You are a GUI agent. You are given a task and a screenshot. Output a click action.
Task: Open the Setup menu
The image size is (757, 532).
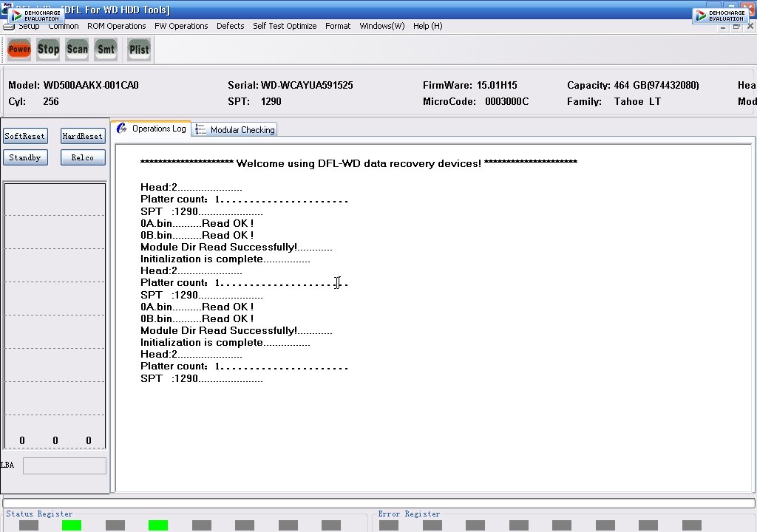(x=29, y=26)
